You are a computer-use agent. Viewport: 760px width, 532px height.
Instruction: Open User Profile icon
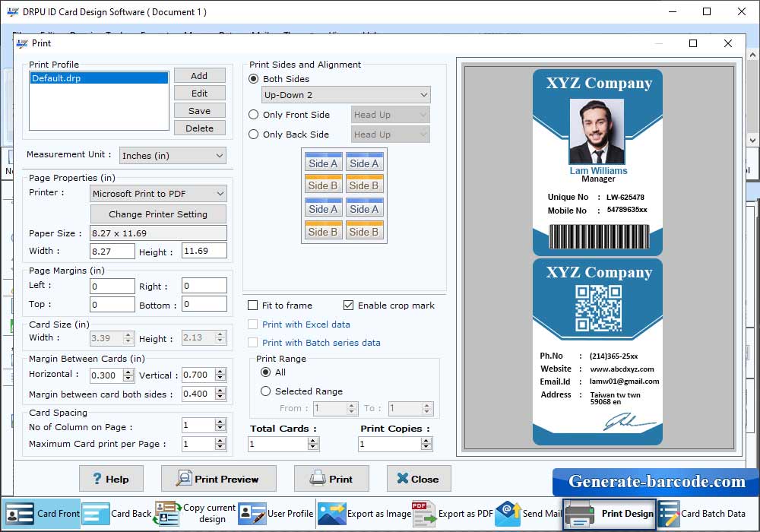point(252,514)
